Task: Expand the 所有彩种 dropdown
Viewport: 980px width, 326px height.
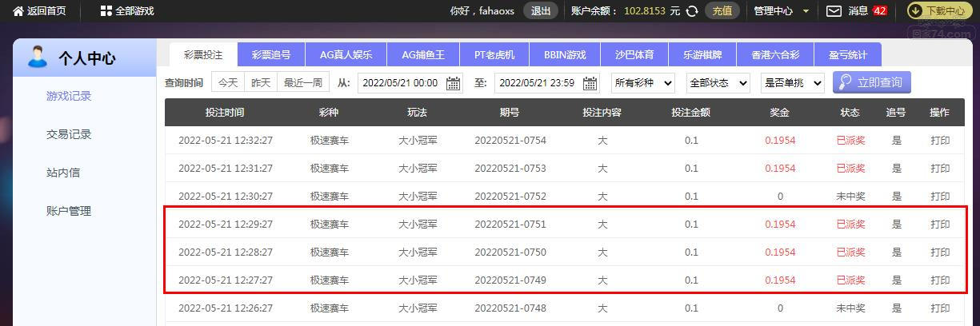Action: coord(642,83)
